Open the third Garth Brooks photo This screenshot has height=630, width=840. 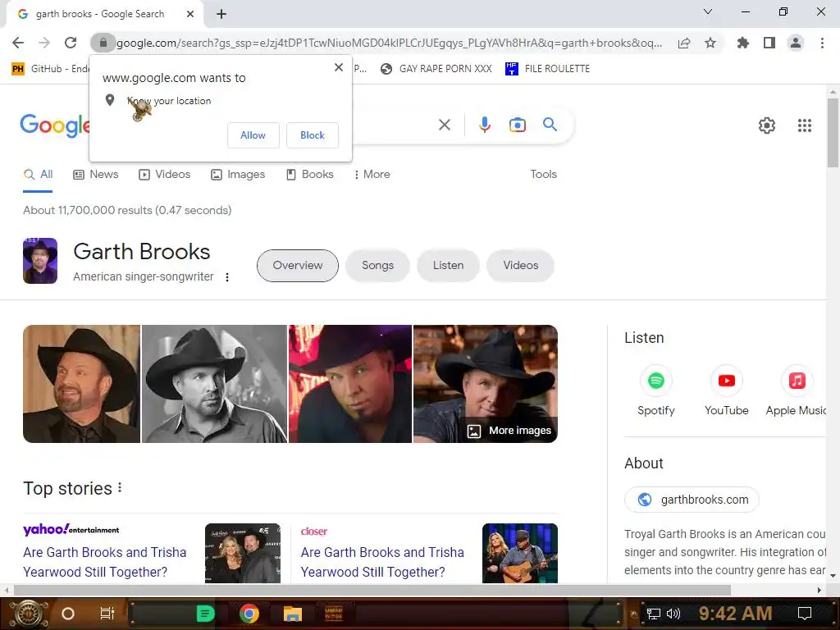tap(350, 384)
